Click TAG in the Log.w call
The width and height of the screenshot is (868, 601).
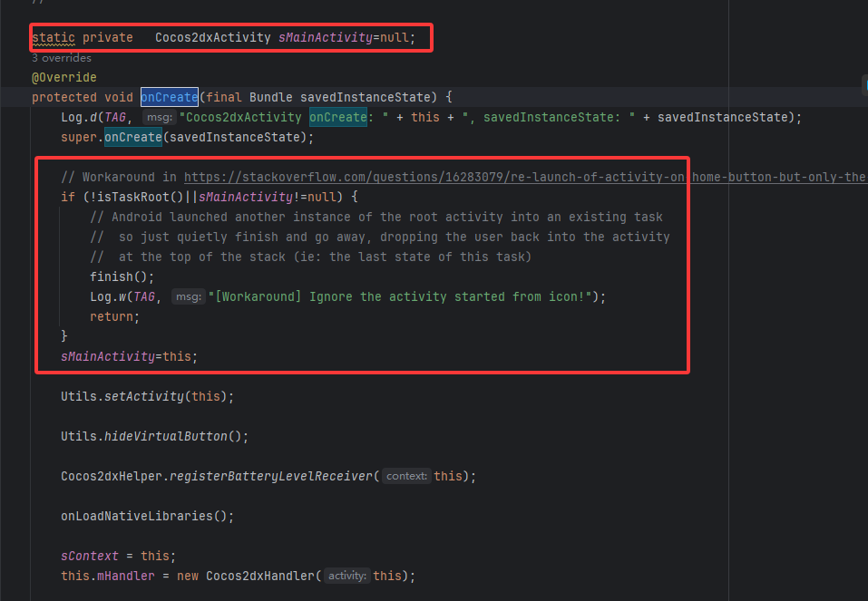(x=144, y=296)
